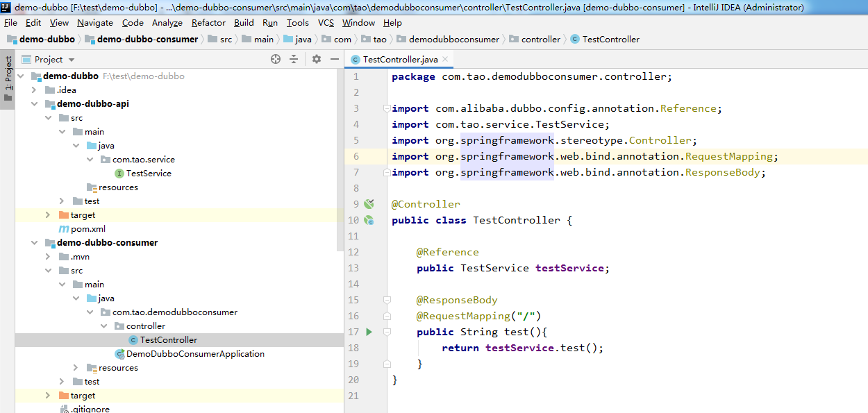Click the Spring bean gutter icon on line 9
This screenshot has height=413, width=868.
point(369,204)
